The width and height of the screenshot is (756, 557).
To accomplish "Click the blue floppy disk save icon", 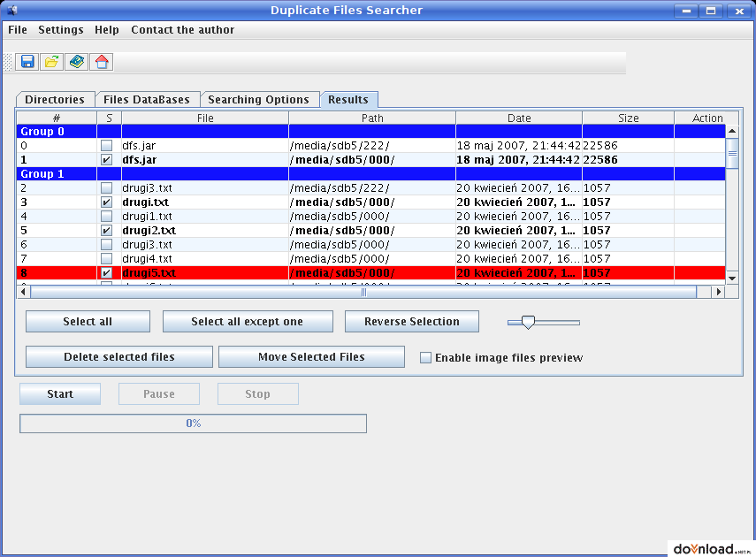I will click(27, 62).
